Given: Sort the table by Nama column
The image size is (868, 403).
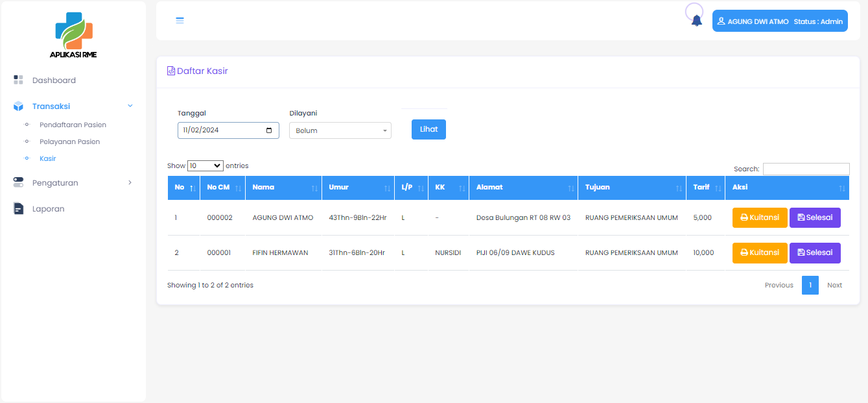Looking at the screenshot, I should point(283,188).
